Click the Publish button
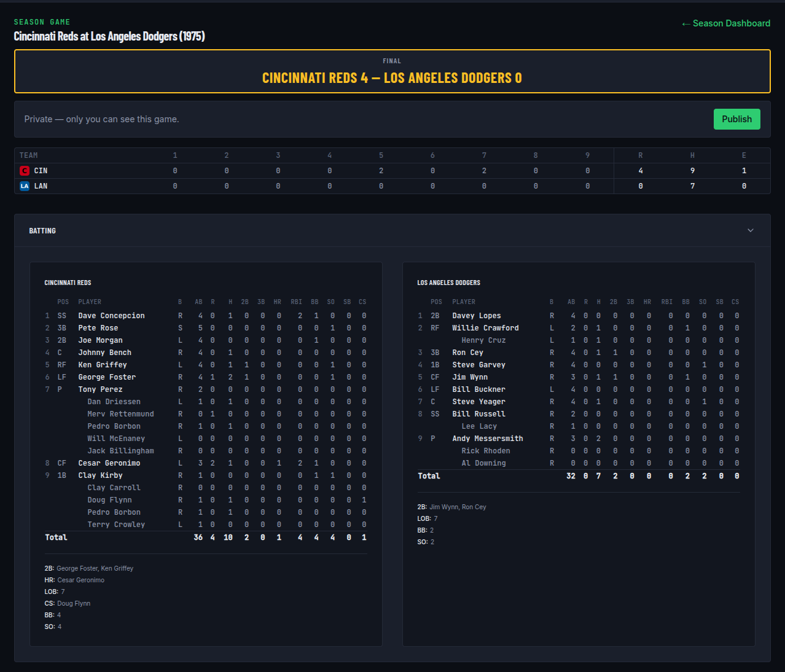 736,119
